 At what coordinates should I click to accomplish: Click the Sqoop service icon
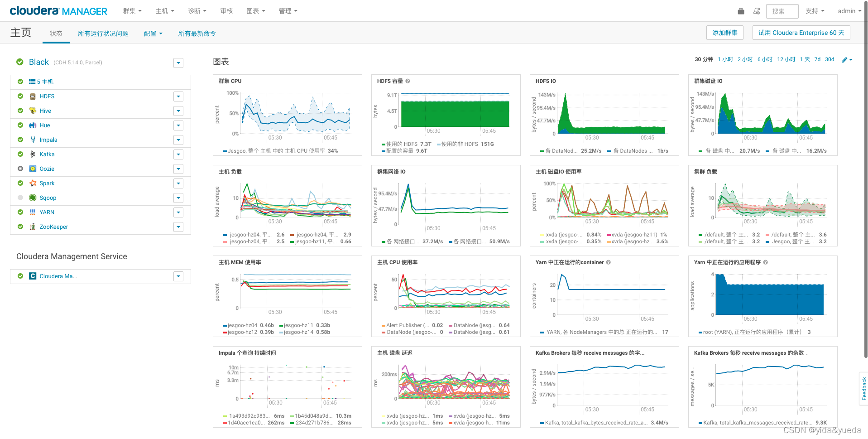33,198
